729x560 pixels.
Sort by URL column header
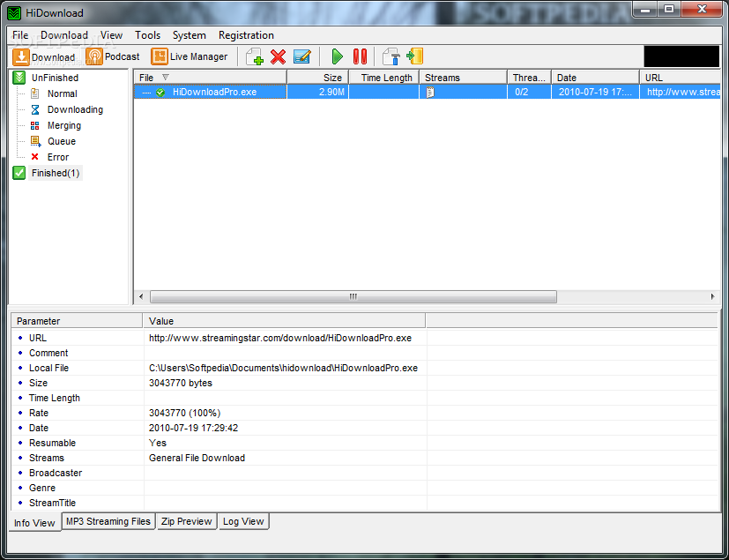click(680, 78)
